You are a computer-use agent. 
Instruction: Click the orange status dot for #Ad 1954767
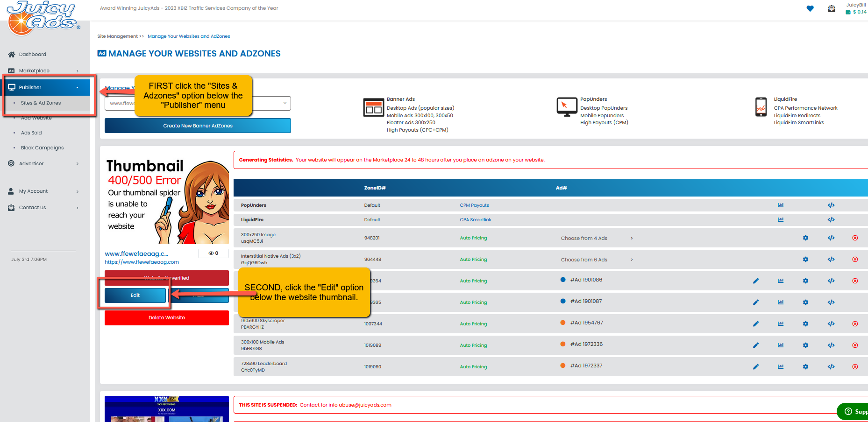[563, 323]
